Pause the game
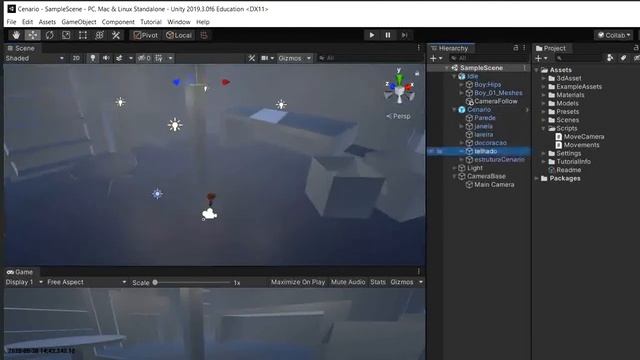This screenshot has width=640, height=360. (x=388, y=35)
